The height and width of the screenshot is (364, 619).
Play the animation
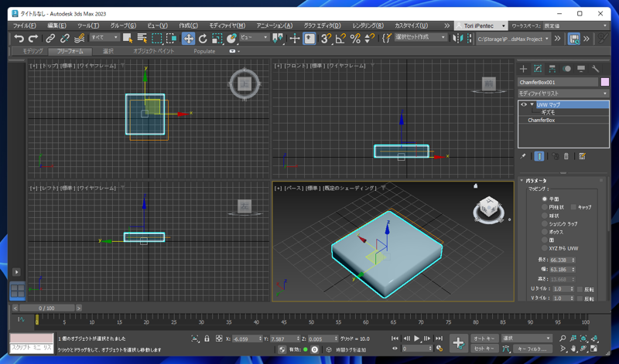pyautogui.click(x=416, y=338)
